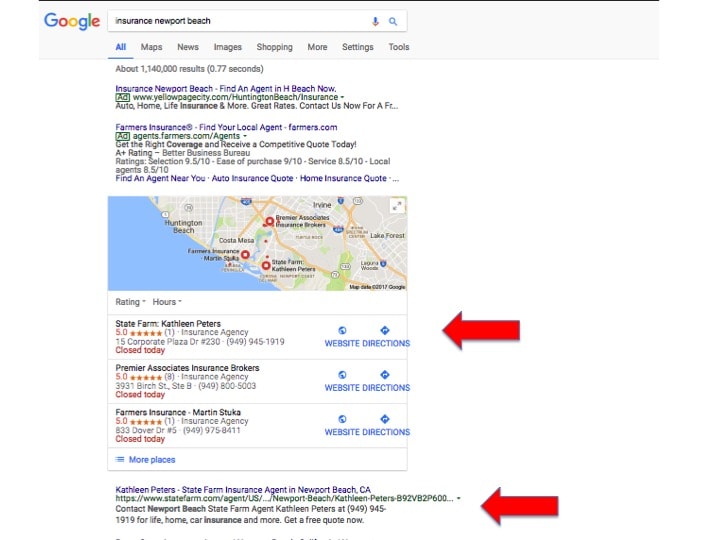Click WEBSITE label for Farmers Insurance listing
This screenshot has height=540, width=720.
tap(342, 433)
